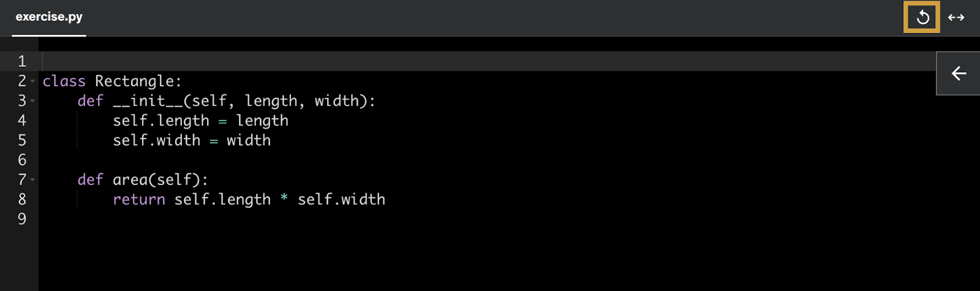980x291 pixels.
Task: Click the multiplication asterisk operator
Action: coord(284,198)
